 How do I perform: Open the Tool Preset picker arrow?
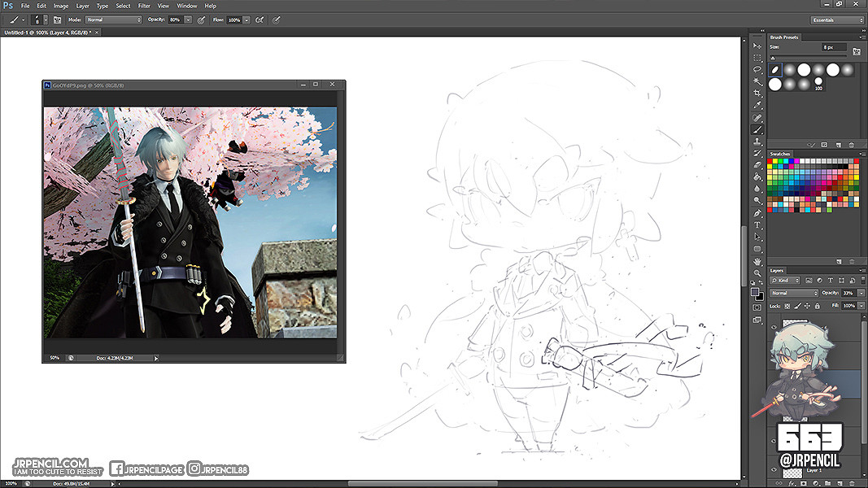[23, 20]
